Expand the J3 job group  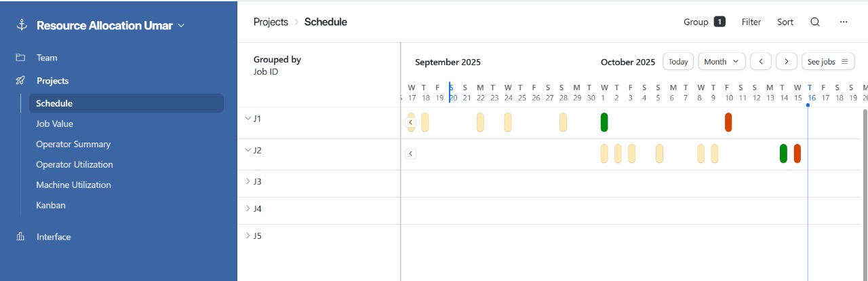[x=248, y=181]
